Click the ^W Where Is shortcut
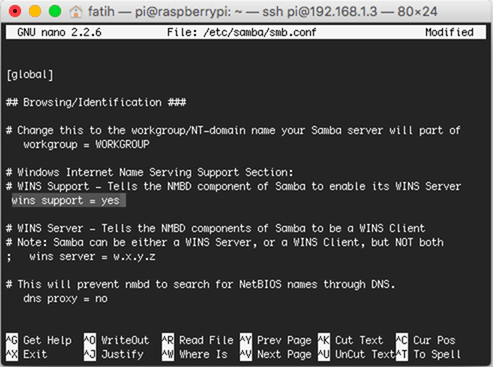493x367 pixels. point(195,354)
